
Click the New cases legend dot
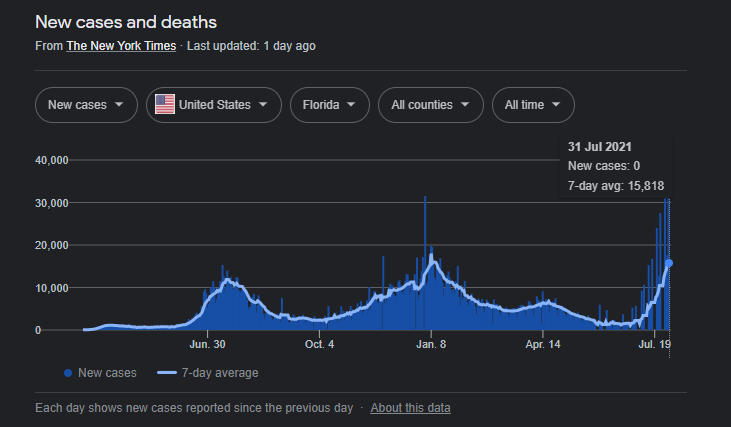coord(67,373)
